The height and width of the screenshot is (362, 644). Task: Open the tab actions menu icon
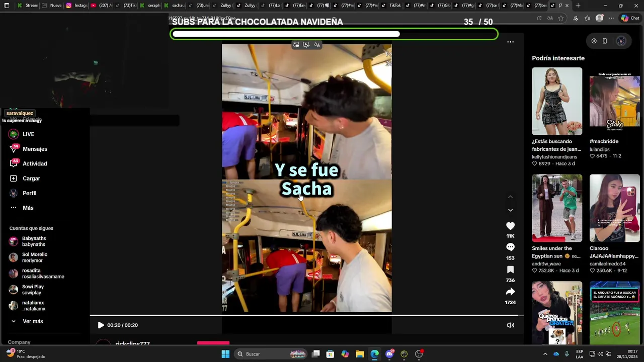(7, 6)
